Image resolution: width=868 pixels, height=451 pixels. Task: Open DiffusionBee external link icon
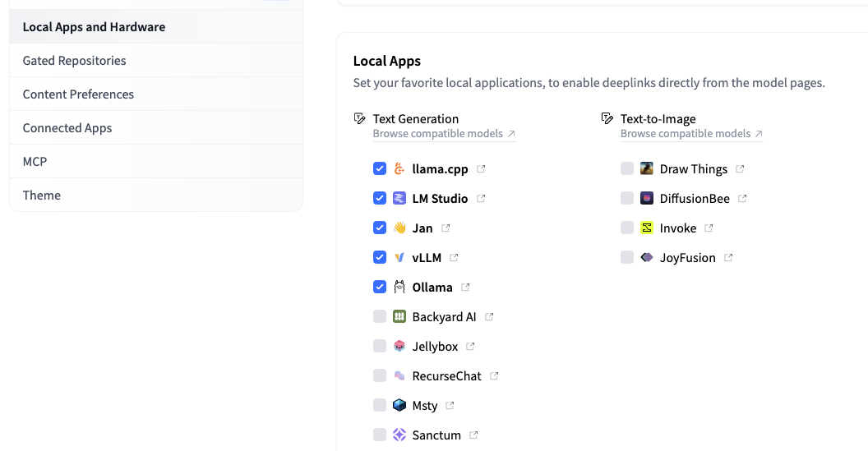pyautogui.click(x=742, y=199)
